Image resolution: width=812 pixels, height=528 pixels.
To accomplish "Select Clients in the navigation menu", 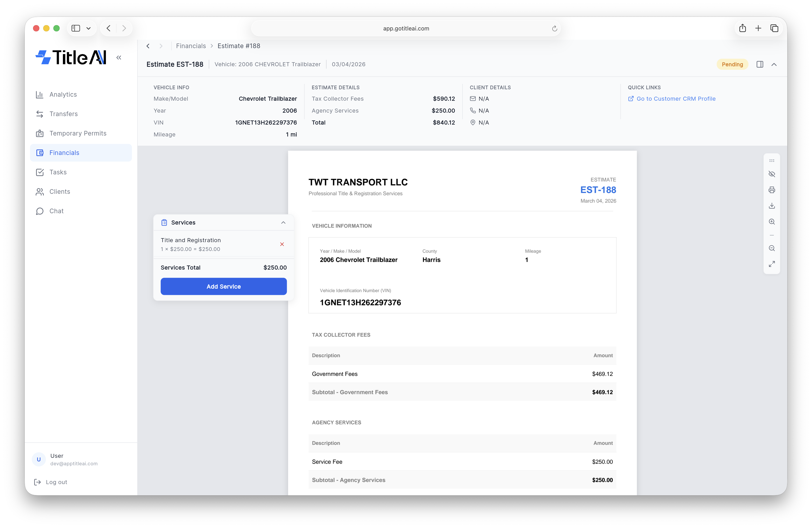I will tap(60, 191).
